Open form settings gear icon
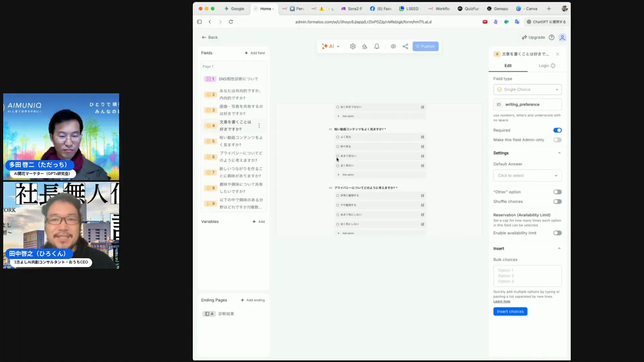The height and width of the screenshot is (362, 644). (x=353, y=47)
